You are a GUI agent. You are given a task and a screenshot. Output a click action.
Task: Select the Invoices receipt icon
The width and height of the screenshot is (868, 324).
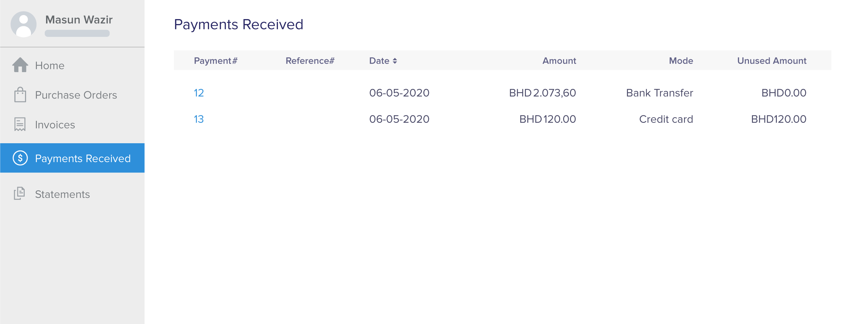point(20,124)
